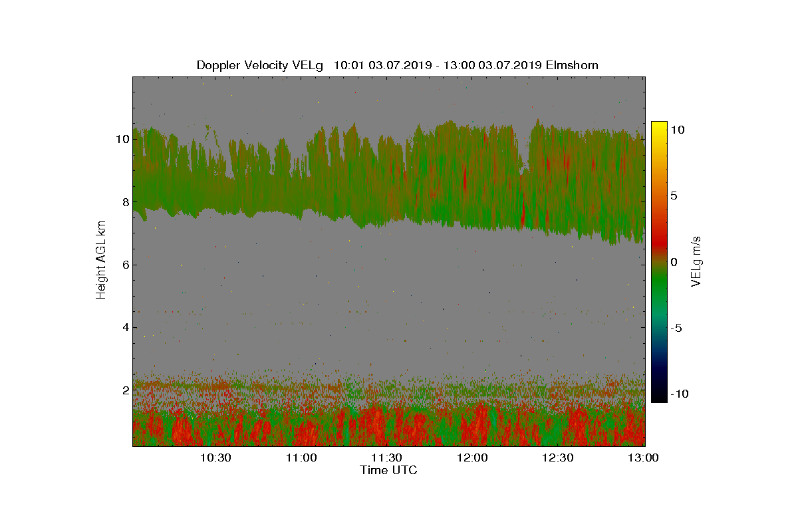
Task: Click the colorbar tick label 5
Action: (674, 196)
